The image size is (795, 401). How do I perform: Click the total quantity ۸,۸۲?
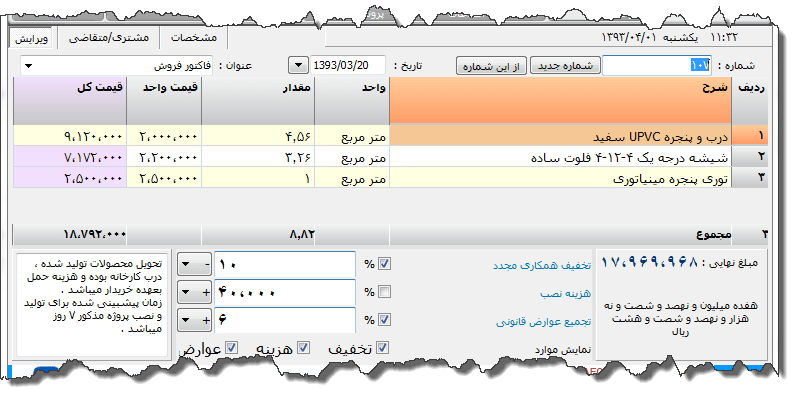[302, 234]
